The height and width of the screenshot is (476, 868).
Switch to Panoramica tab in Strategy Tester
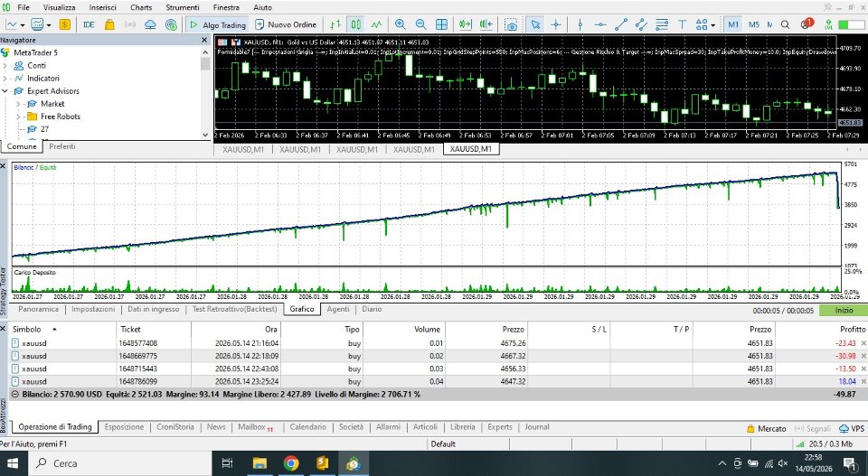click(38, 309)
